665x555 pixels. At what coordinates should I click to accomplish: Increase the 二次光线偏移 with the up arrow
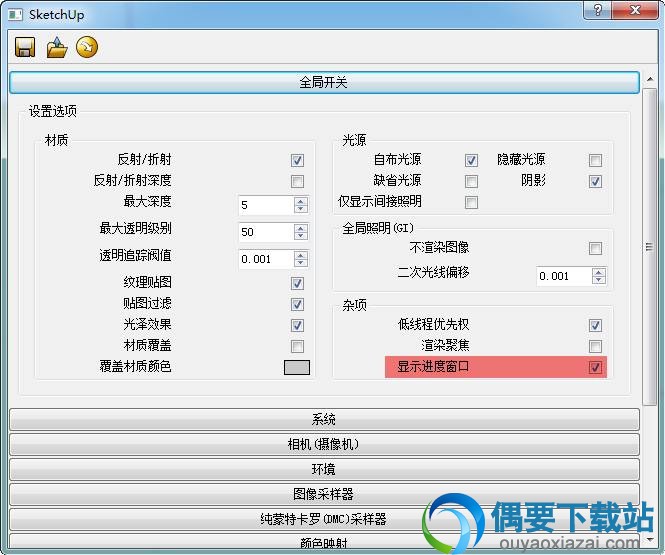tap(598, 272)
